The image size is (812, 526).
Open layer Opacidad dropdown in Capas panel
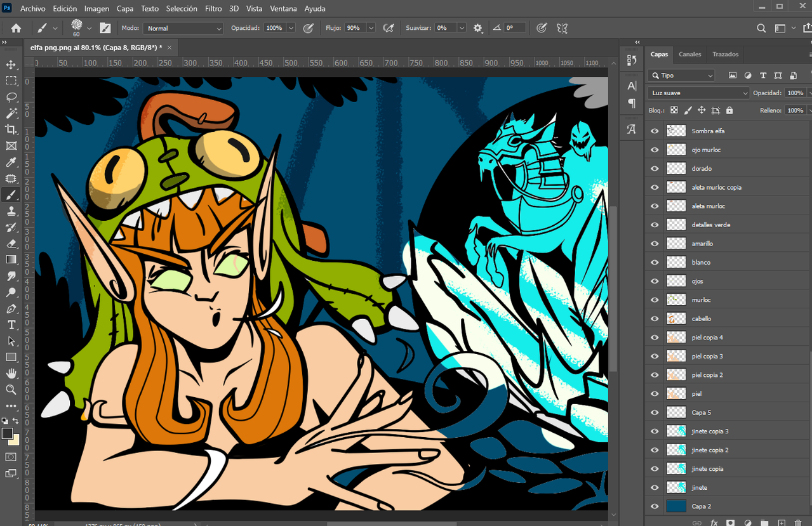[808, 93]
